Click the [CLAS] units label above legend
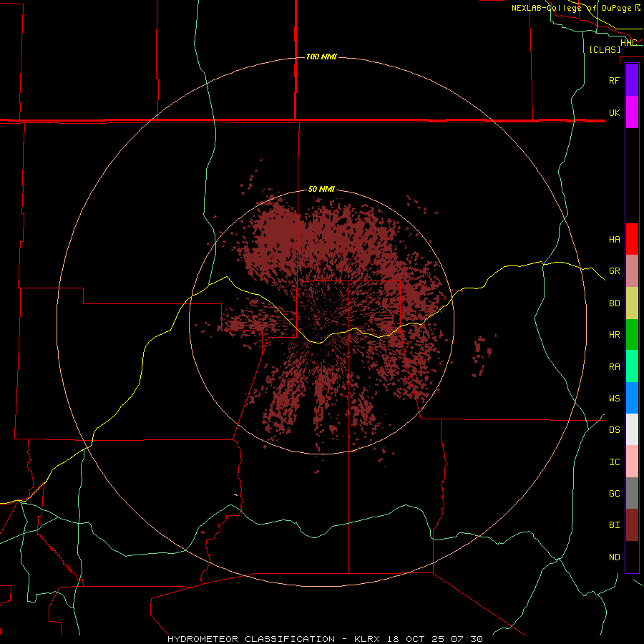Image resolution: width=644 pixels, height=644 pixels. (605, 49)
